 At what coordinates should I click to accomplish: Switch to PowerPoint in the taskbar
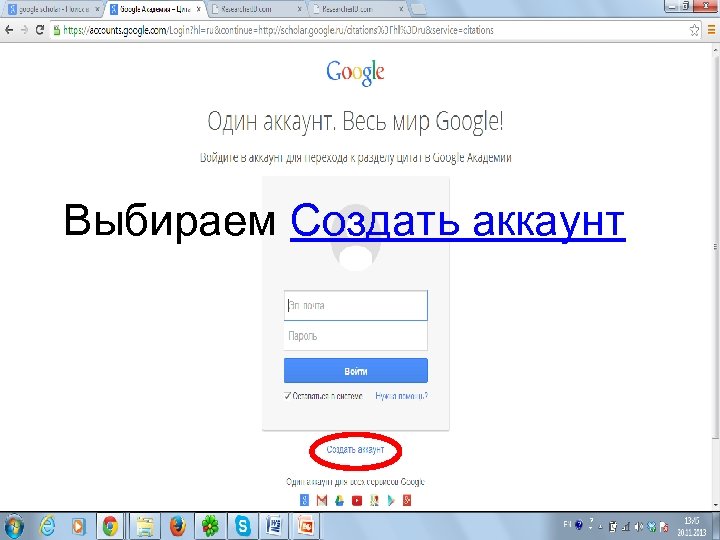306,526
